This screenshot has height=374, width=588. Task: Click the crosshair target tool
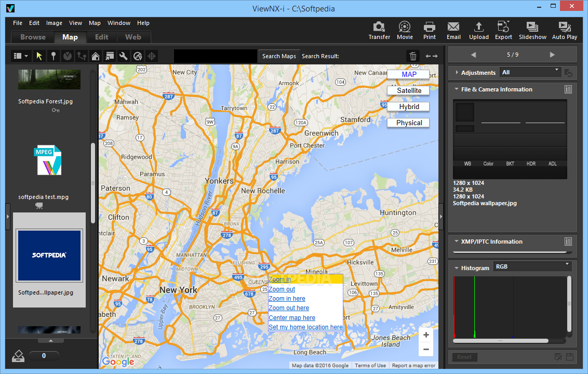click(152, 56)
